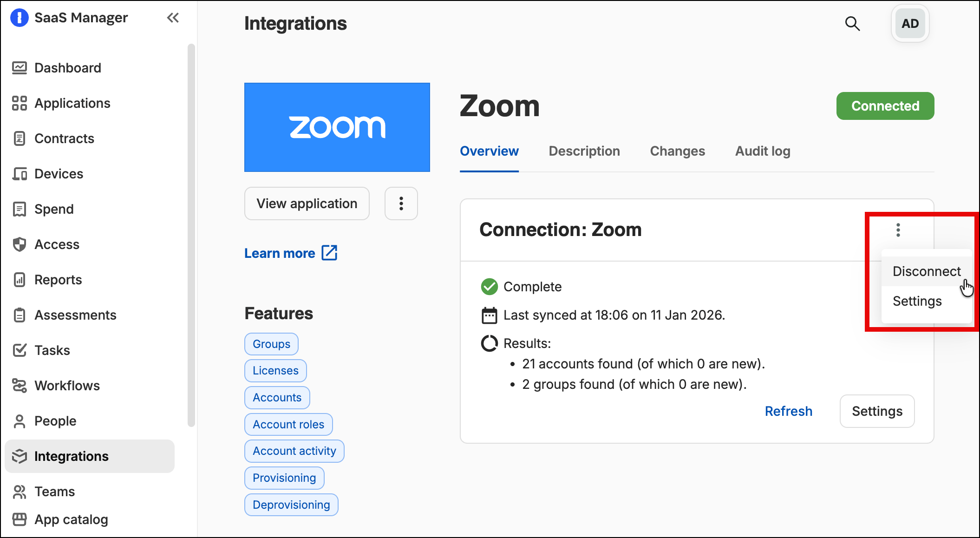Click the Assessments clipboard icon
Viewport: 980px width, 538px height.
20,315
